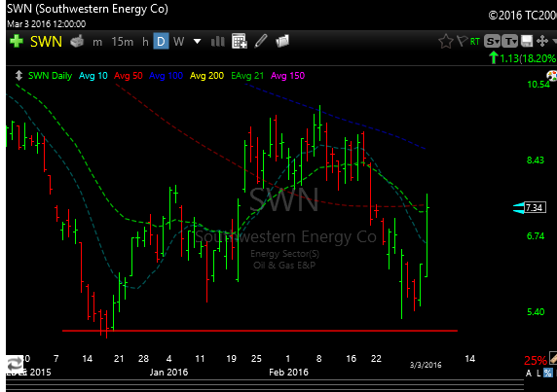The width and height of the screenshot is (557, 392).
Task: Click the 10.54 price axis label
Action: click(538, 84)
